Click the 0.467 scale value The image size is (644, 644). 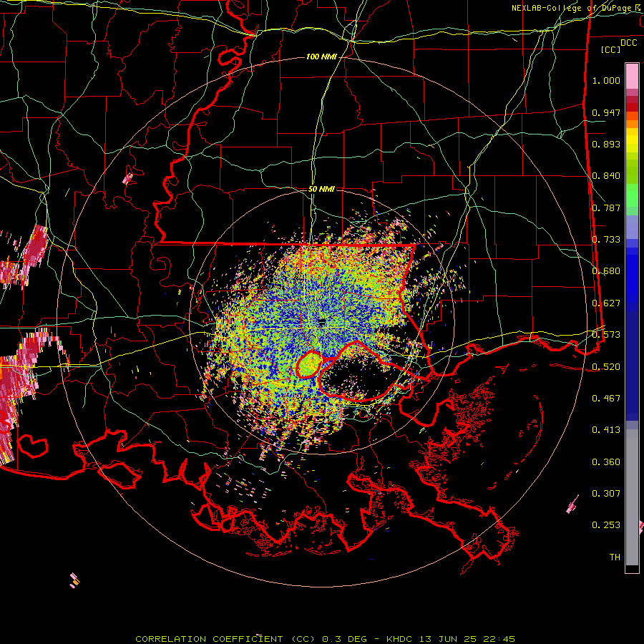[x=606, y=399]
